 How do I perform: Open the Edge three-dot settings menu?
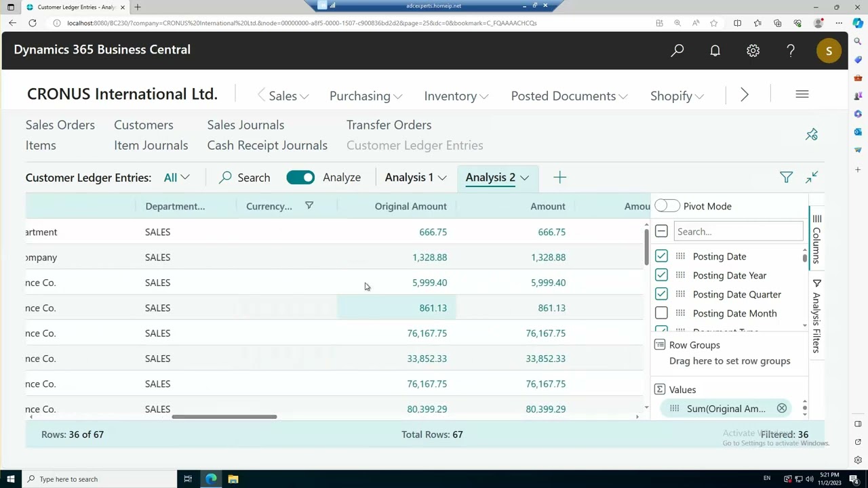coord(839,23)
